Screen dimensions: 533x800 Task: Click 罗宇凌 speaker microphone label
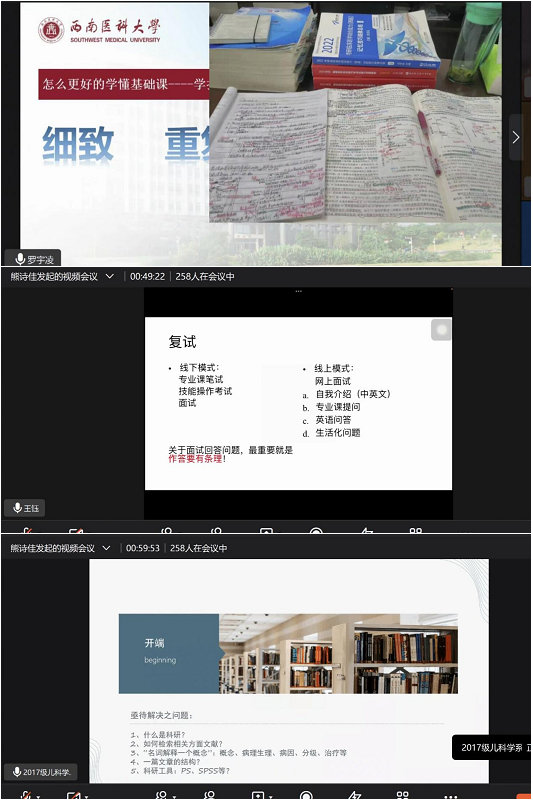(x=33, y=259)
